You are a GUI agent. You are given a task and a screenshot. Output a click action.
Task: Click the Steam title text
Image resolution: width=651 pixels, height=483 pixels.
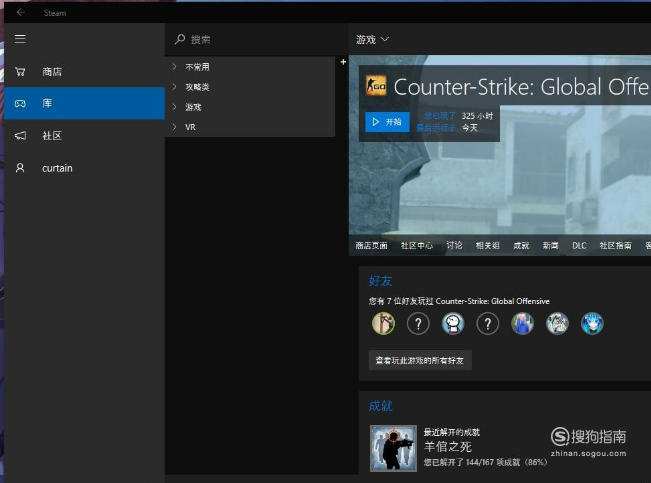[x=55, y=13]
